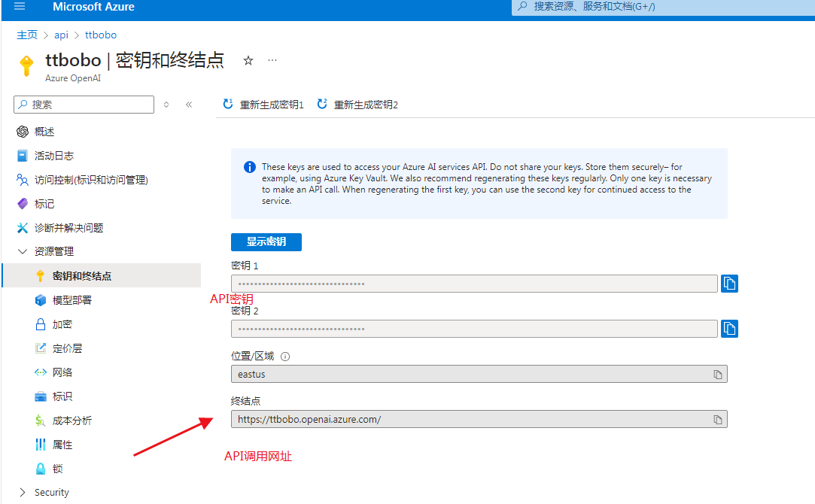Click the info icon in the notice banner
815x504 pixels.
coord(250,167)
